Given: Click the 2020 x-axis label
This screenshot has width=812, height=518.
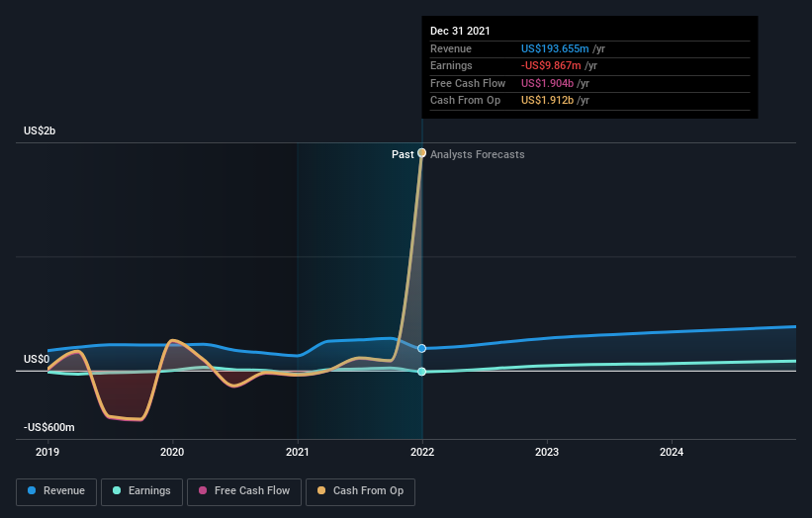Looking at the screenshot, I should [172, 453].
